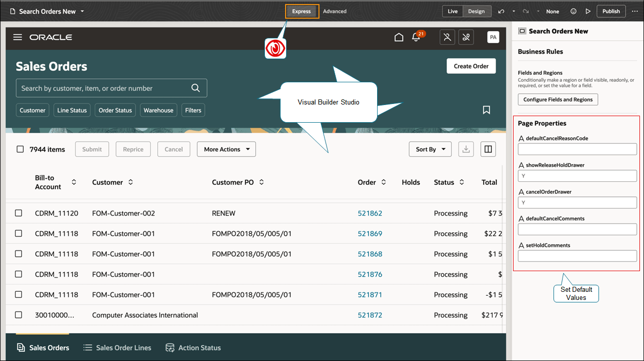Click the bookmark saved search icon

[486, 110]
